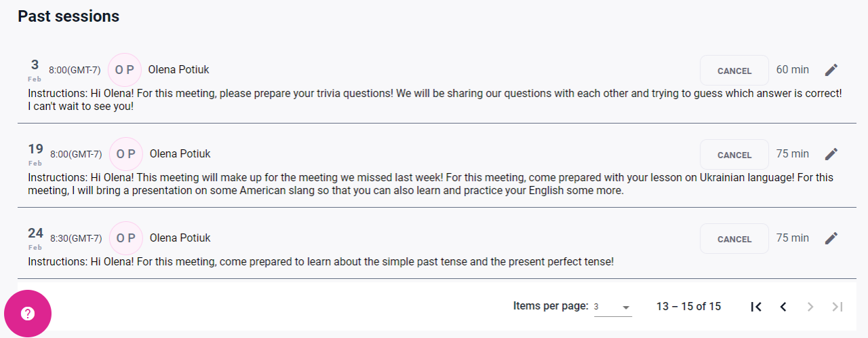This screenshot has width=868, height=338.
Task: Click the OP avatar on Feb 24 session
Action: [x=125, y=238]
